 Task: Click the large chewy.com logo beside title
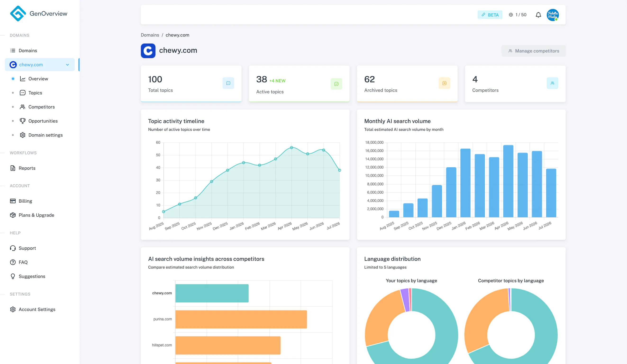click(x=148, y=51)
